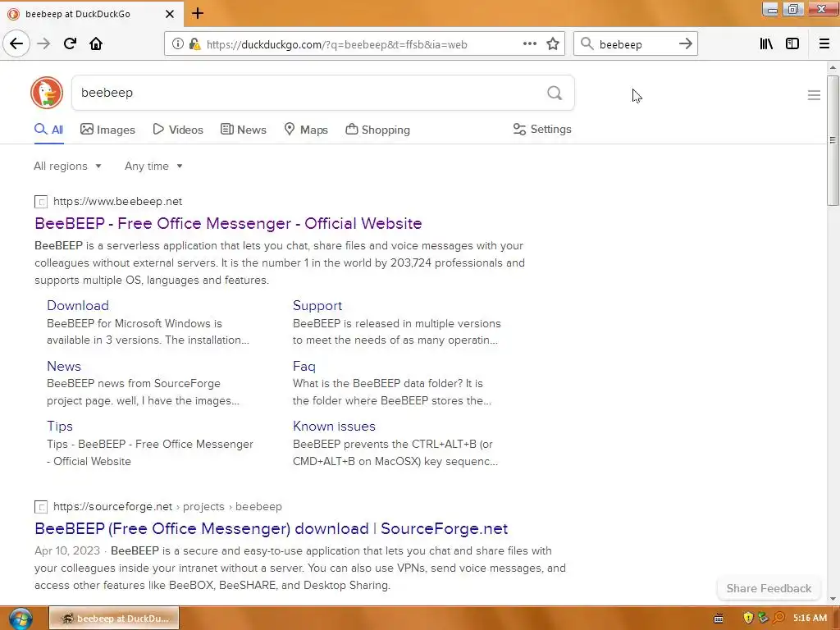Click favicon beside www.beebeep.net result
The width and height of the screenshot is (840, 630).
pos(41,202)
